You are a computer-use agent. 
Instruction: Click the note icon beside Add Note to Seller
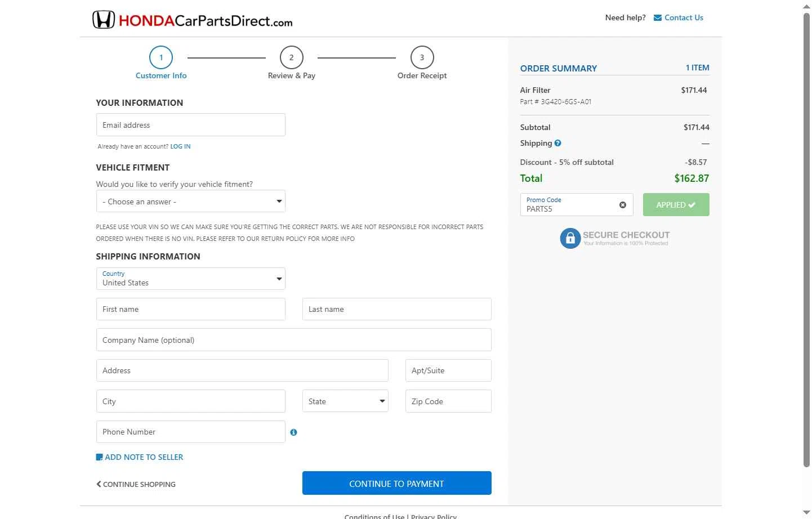point(100,457)
